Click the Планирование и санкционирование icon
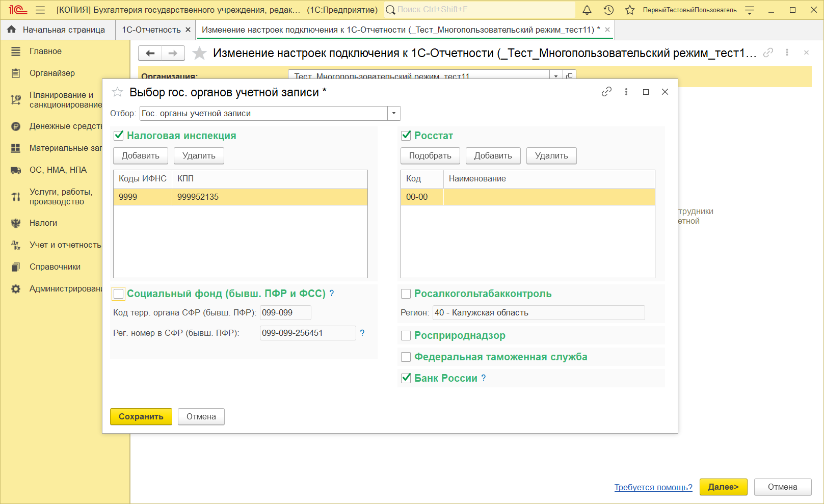This screenshot has width=824, height=504. tap(16, 100)
